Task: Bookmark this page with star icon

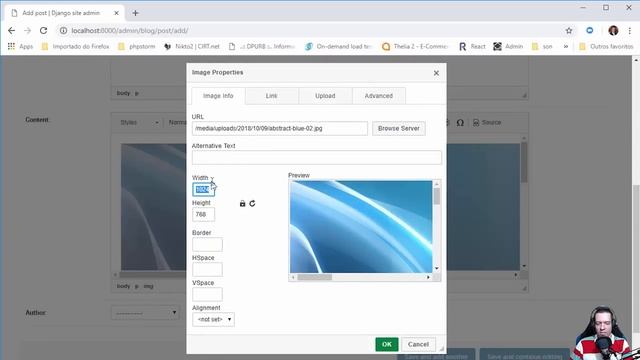Action: point(569,31)
